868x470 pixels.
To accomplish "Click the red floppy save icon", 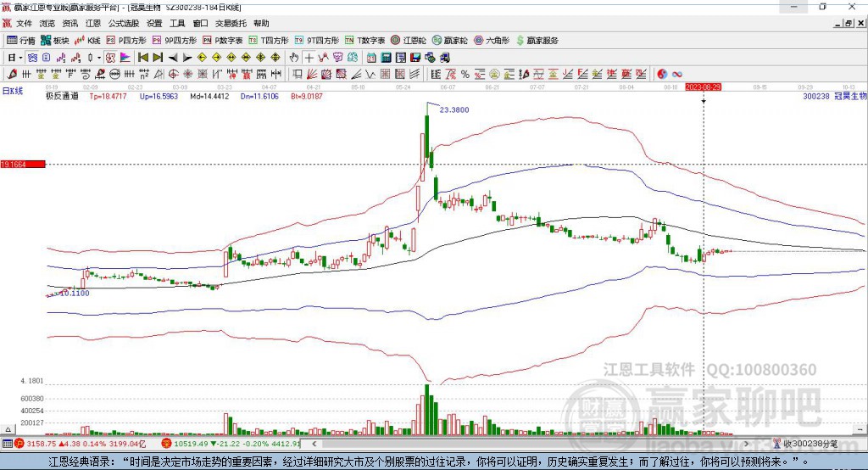I will pos(415,58).
